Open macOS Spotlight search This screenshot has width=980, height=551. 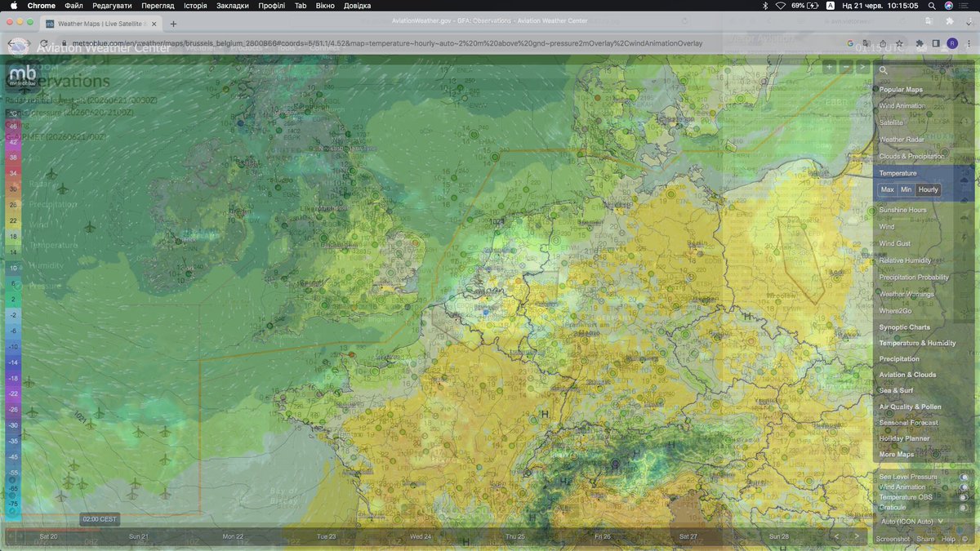point(932,6)
